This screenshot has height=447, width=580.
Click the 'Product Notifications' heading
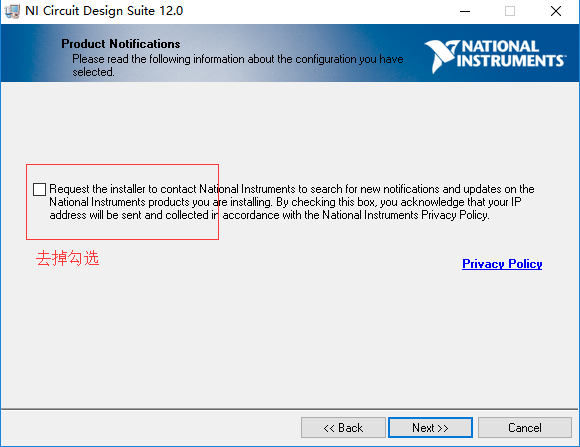121,44
